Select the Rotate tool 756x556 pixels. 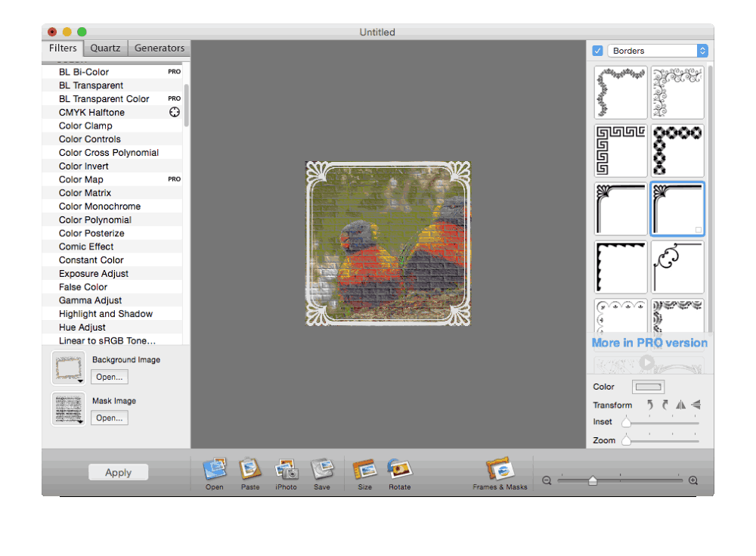point(400,474)
